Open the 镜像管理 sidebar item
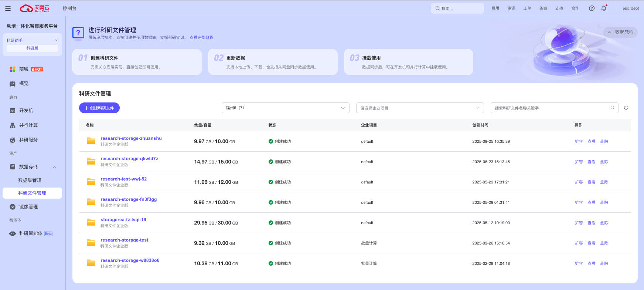The width and height of the screenshot is (644, 290). [28, 207]
